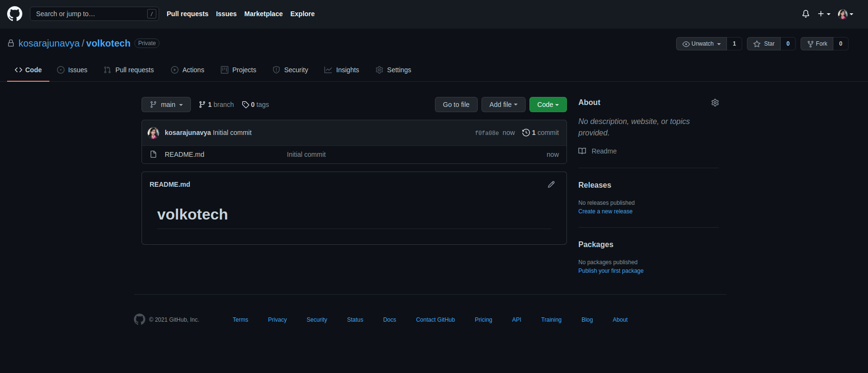Open kosarajunavya author link in commit bar
The height and width of the screenshot is (373, 868).
[188, 133]
